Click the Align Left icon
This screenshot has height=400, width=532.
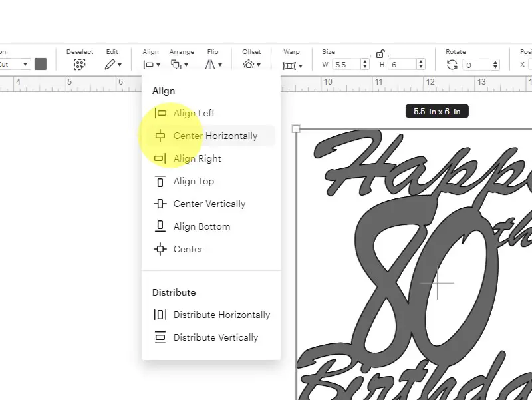pos(160,113)
